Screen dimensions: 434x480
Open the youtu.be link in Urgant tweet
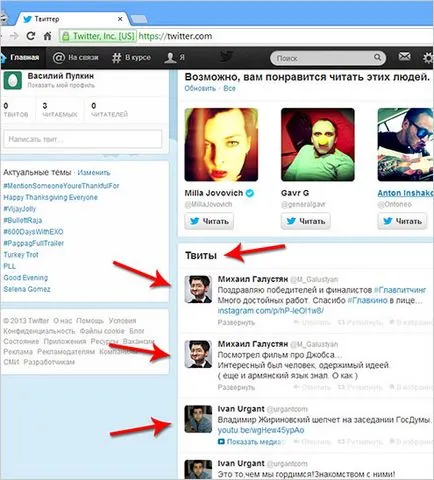tap(261, 430)
